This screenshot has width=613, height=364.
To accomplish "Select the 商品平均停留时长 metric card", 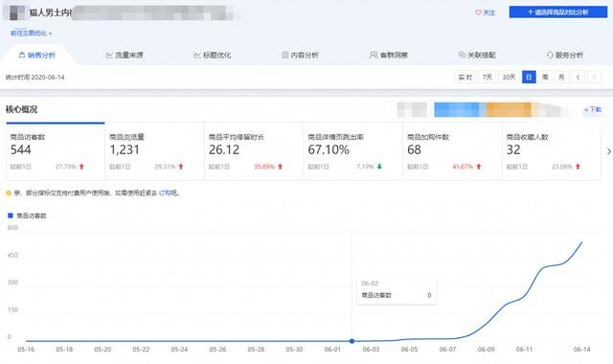I will tap(254, 151).
